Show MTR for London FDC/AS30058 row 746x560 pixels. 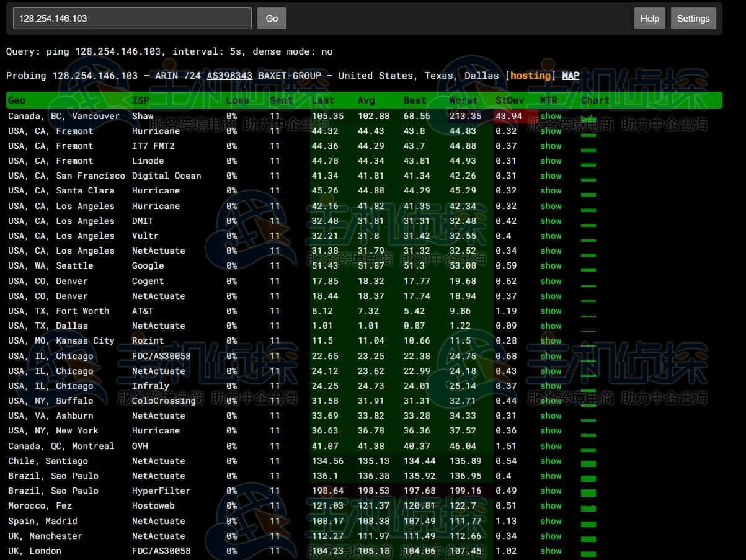pyautogui.click(x=550, y=551)
